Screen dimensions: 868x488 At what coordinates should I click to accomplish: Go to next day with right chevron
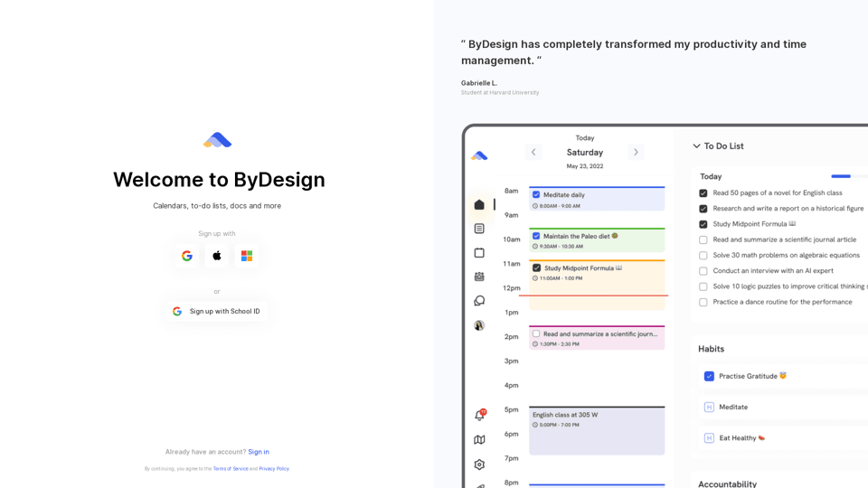click(x=636, y=152)
